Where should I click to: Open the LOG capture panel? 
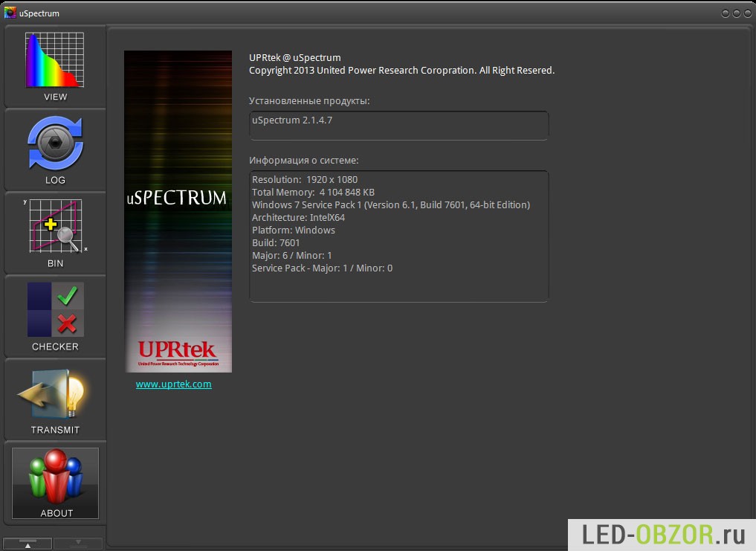(x=55, y=149)
